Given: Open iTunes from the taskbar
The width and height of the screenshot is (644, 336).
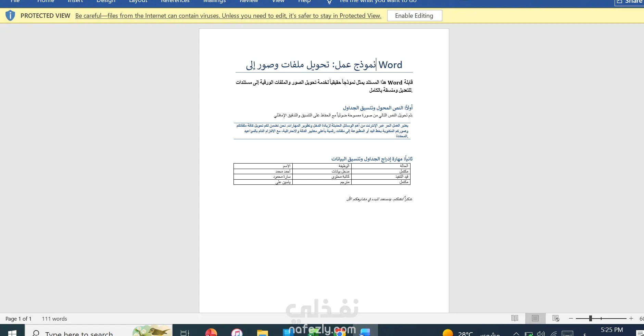Looking at the screenshot, I should [237, 332].
